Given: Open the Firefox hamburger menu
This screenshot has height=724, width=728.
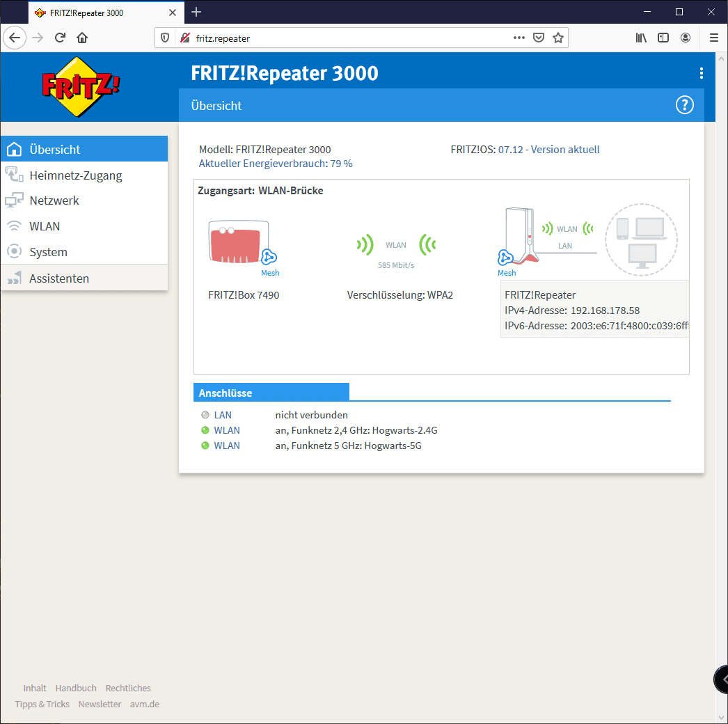Looking at the screenshot, I should click(714, 38).
